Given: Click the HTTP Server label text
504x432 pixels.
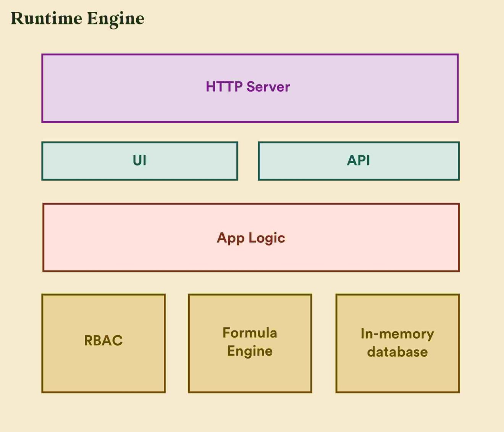Looking at the screenshot, I should pos(247,87).
